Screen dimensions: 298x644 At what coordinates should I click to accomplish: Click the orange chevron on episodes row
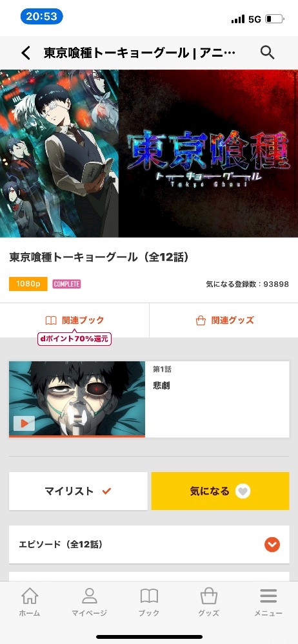tap(272, 545)
